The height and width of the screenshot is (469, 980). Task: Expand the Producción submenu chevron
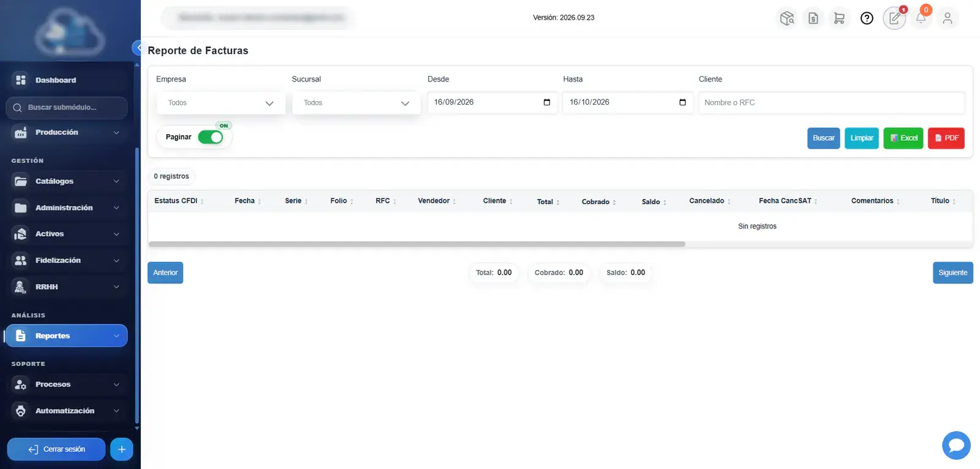(116, 132)
